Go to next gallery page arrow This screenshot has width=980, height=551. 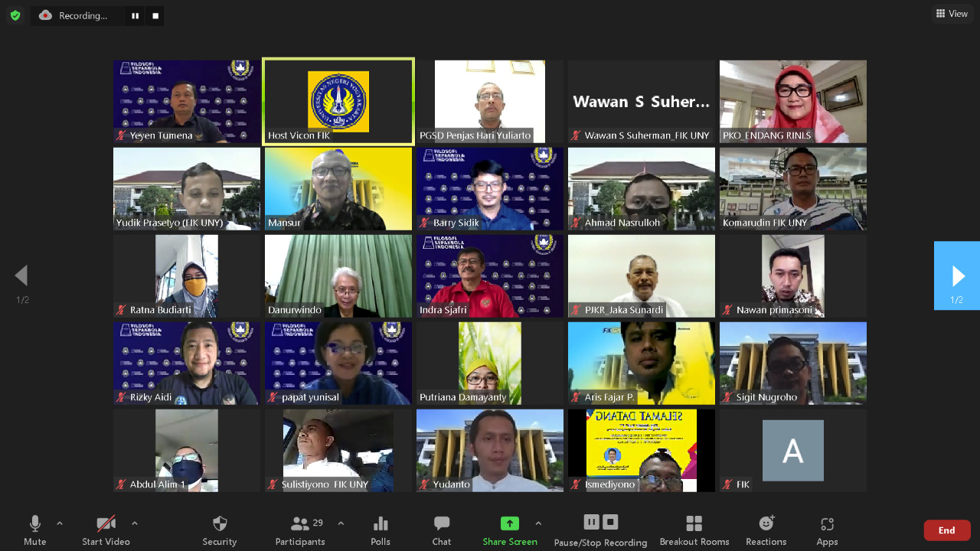tap(957, 275)
